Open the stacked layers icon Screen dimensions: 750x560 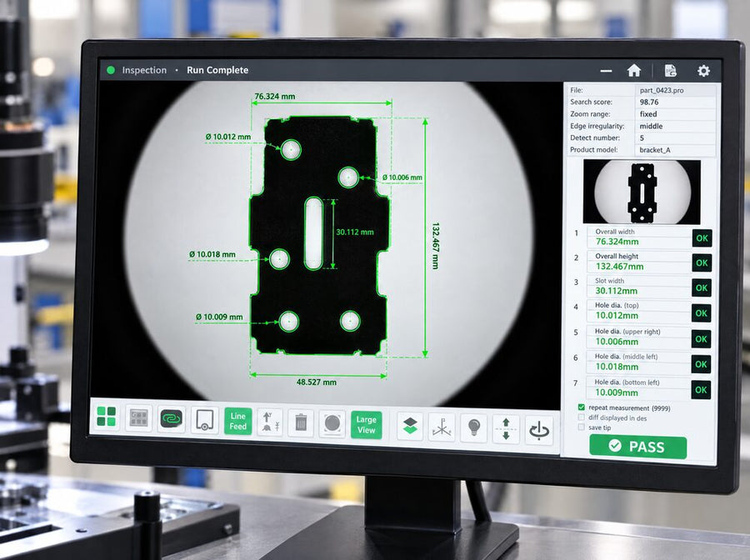click(410, 426)
